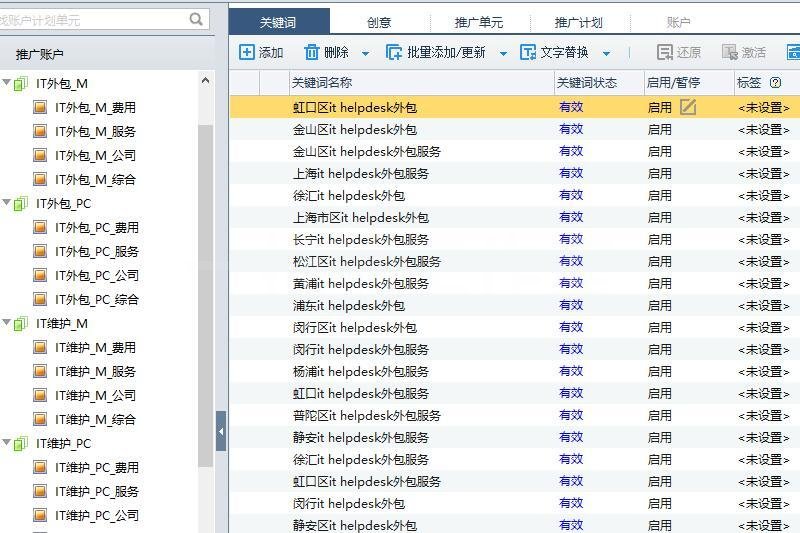Click the icon beside IT维护_PC_服务
Screen dimensions: 800x533
pyautogui.click(x=40, y=491)
